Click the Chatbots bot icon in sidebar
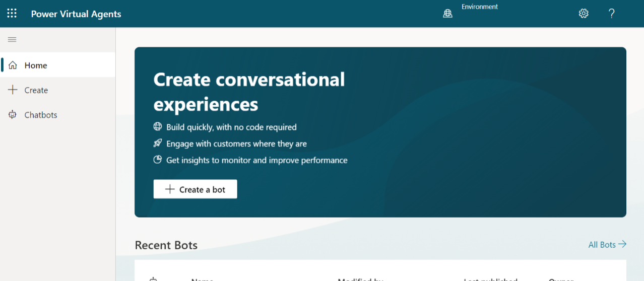This screenshot has height=281, width=644. 13,115
